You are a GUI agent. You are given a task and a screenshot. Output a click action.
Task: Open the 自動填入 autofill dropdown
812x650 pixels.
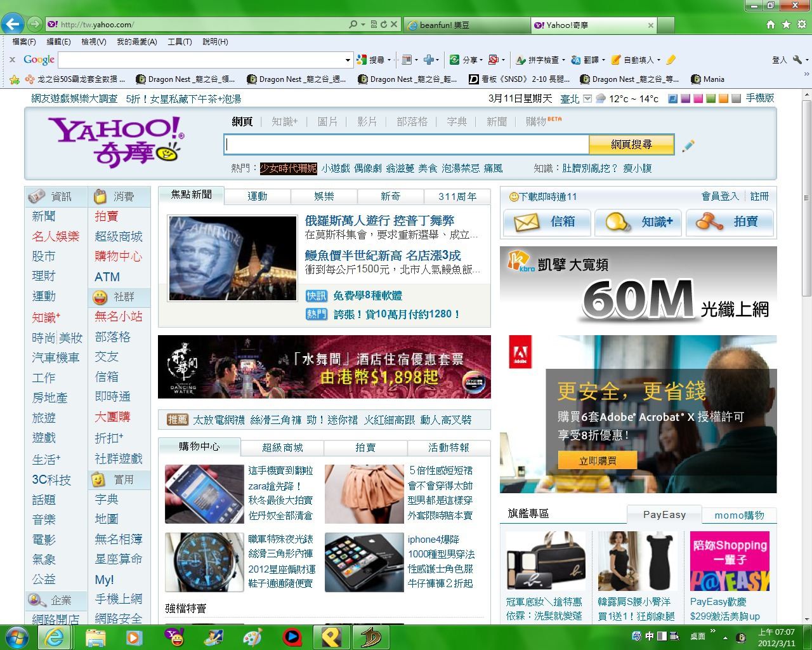tap(658, 60)
